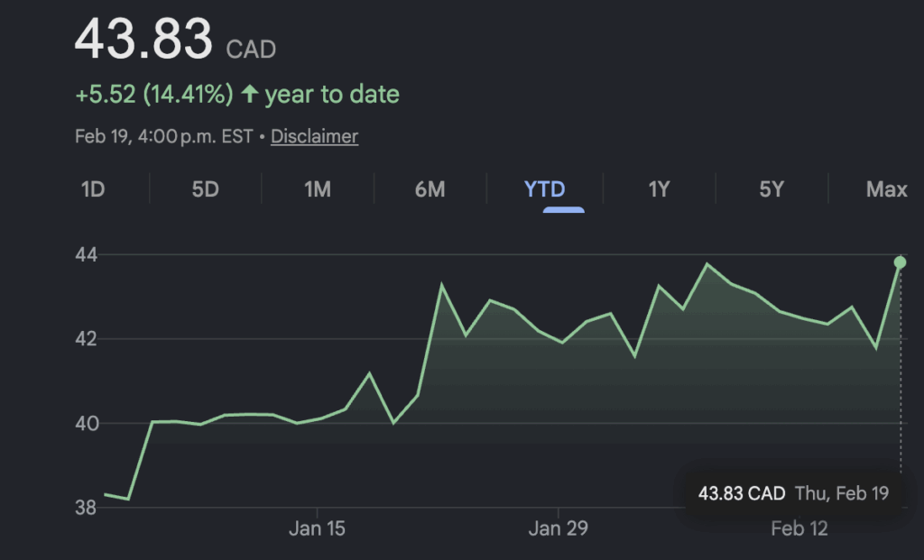Switch to the 5D range tab
This screenshot has height=560, width=924.
206,189
